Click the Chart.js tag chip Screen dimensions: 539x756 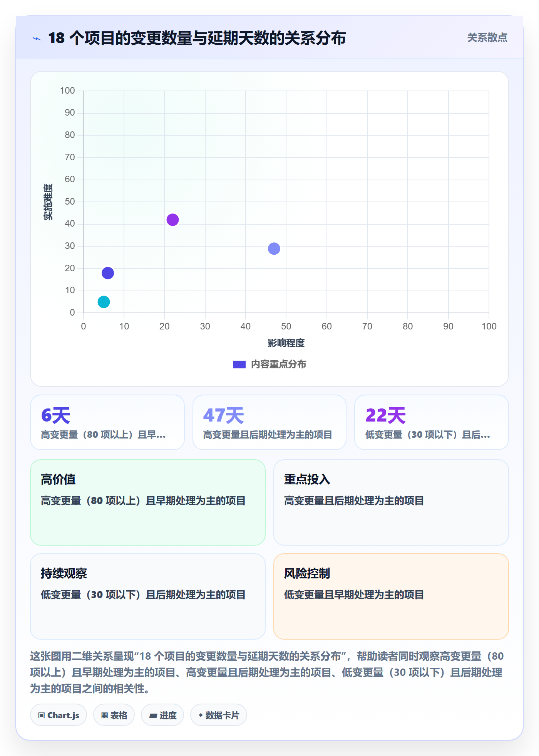point(59,715)
